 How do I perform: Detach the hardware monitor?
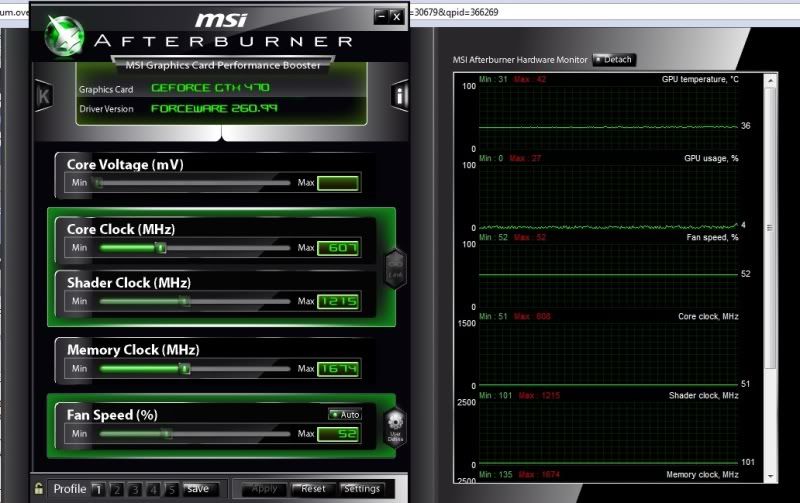614,60
